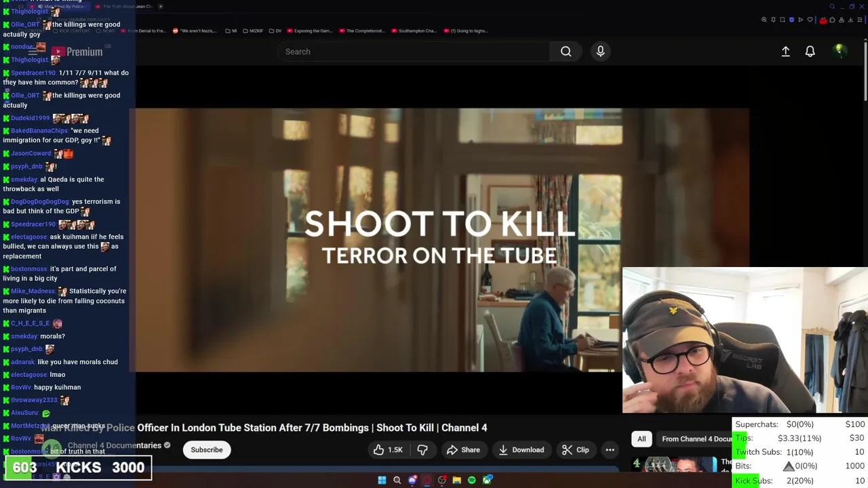Image resolution: width=868 pixels, height=488 pixels.
Task: Open Channel 4 Documentaries channel name
Action: click(x=114, y=445)
